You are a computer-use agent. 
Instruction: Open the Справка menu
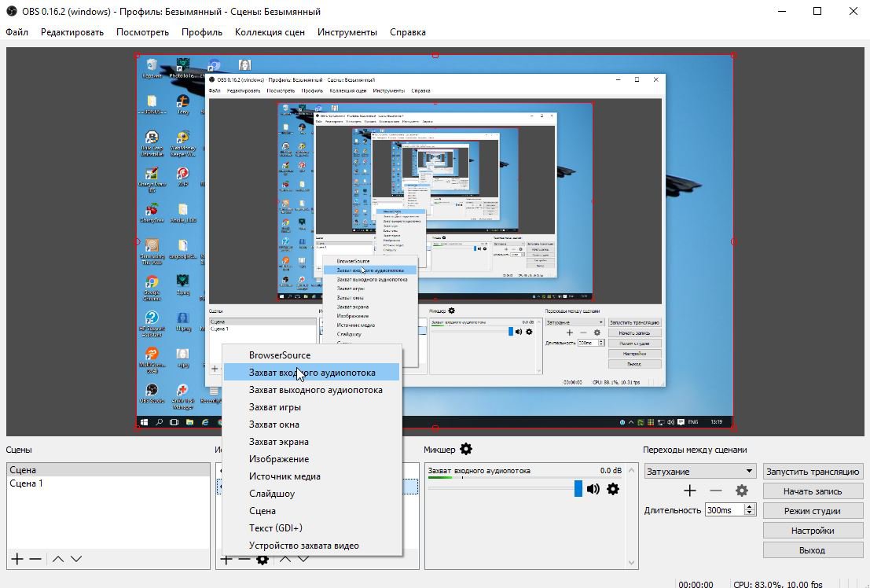click(408, 32)
